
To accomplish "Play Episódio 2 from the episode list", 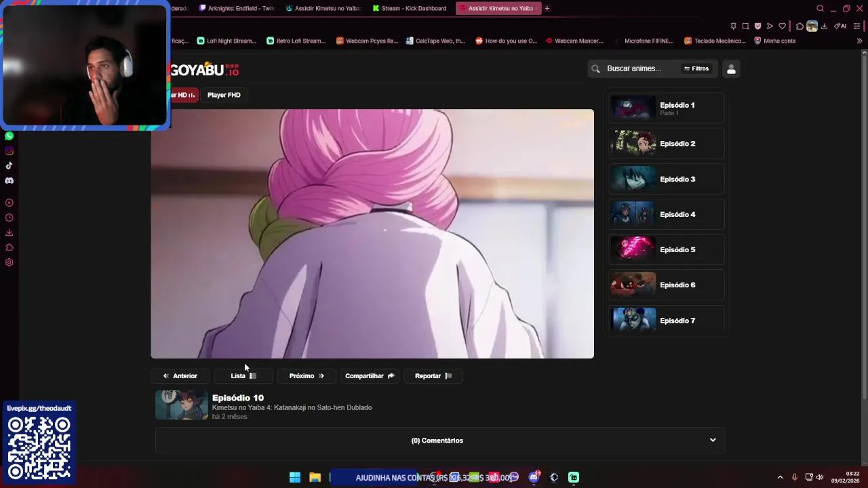I will 666,144.
